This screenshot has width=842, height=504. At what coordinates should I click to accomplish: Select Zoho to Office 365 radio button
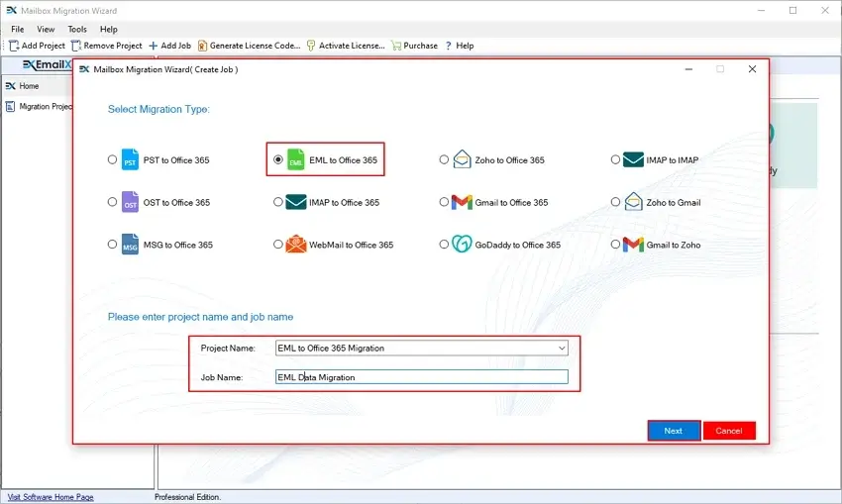(444, 159)
